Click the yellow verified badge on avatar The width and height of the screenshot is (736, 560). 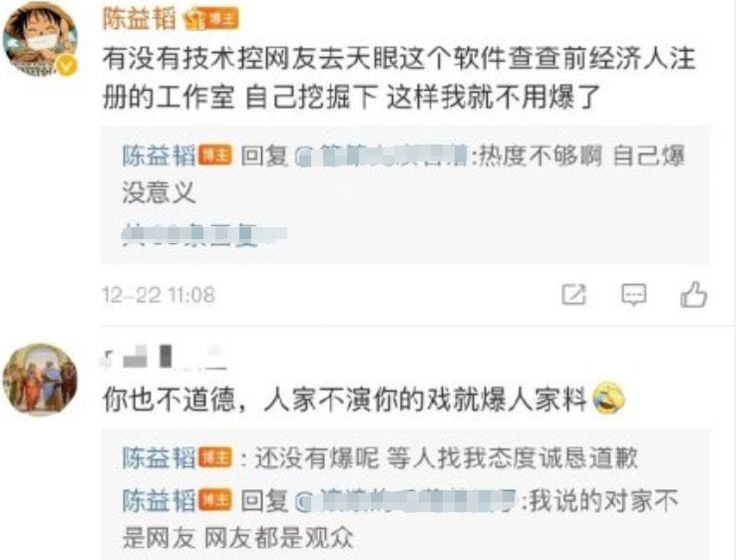point(67,66)
